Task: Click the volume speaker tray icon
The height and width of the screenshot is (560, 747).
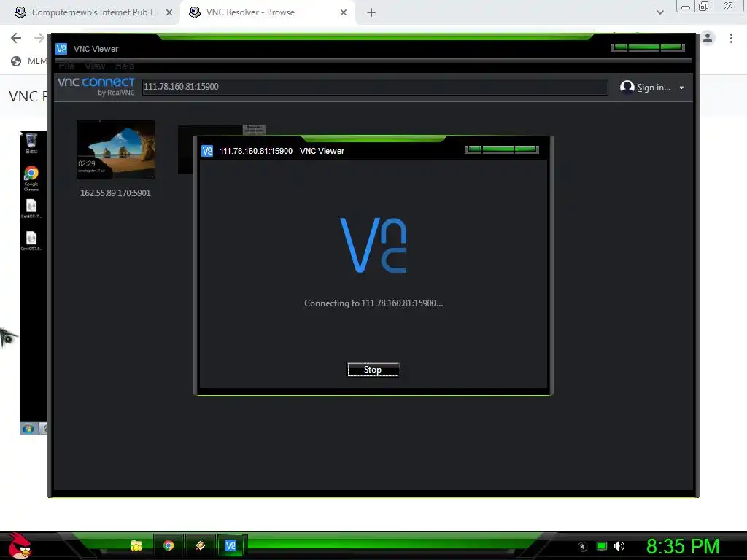Action: (x=619, y=546)
